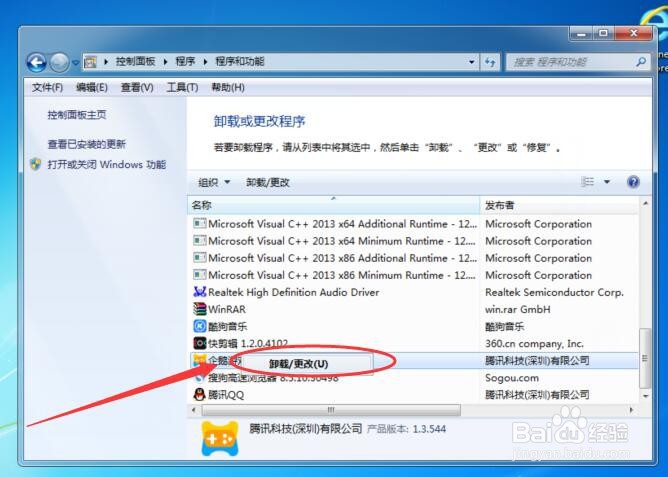Click publisher 360.cn company, Inc.
This screenshot has height=477, width=668.
(x=534, y=344)
